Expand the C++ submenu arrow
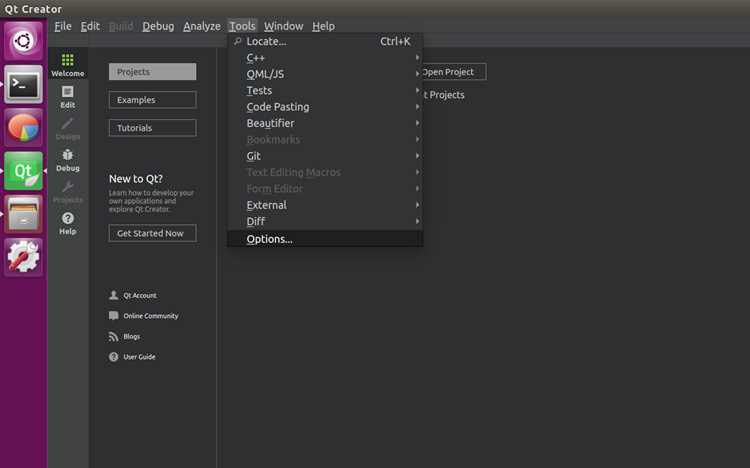This screenshot has width=750, height=468. (418, 57)
